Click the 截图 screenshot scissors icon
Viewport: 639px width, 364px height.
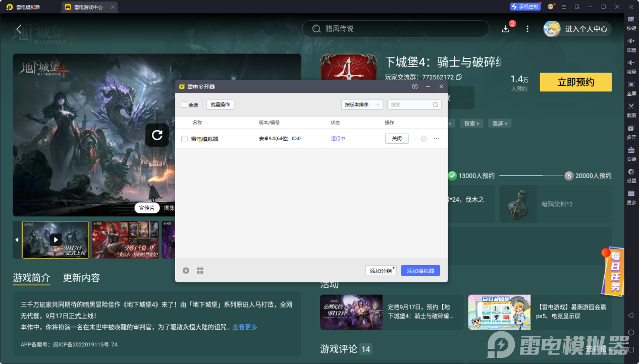tap(631, 108)
